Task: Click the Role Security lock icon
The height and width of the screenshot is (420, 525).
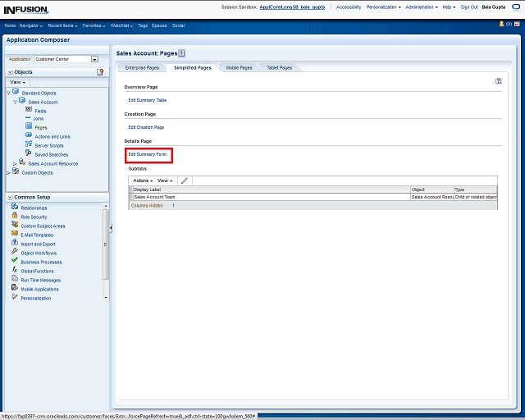Action: coord(15,217)
